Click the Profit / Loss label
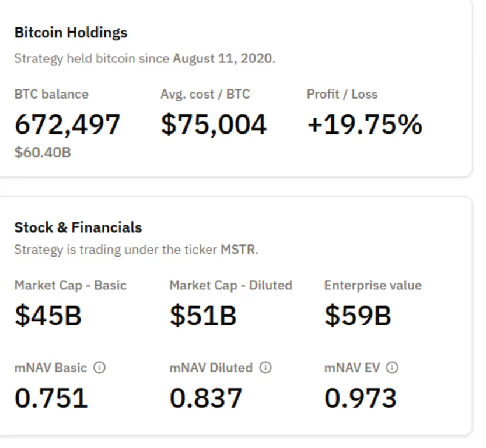 pyautogui.click(x=342, y=94)
